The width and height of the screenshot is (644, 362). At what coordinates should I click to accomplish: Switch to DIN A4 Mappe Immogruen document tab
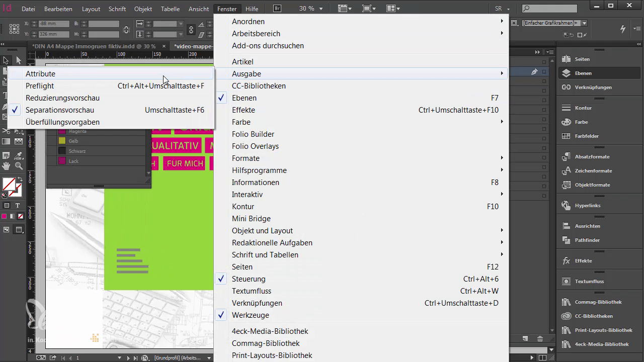pyautogui.click(x=94, y=46)
